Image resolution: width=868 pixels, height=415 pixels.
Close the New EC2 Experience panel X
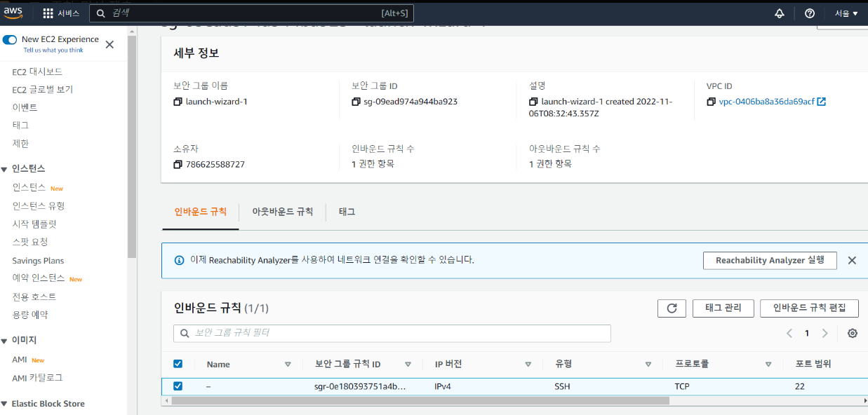pos(109,44)
